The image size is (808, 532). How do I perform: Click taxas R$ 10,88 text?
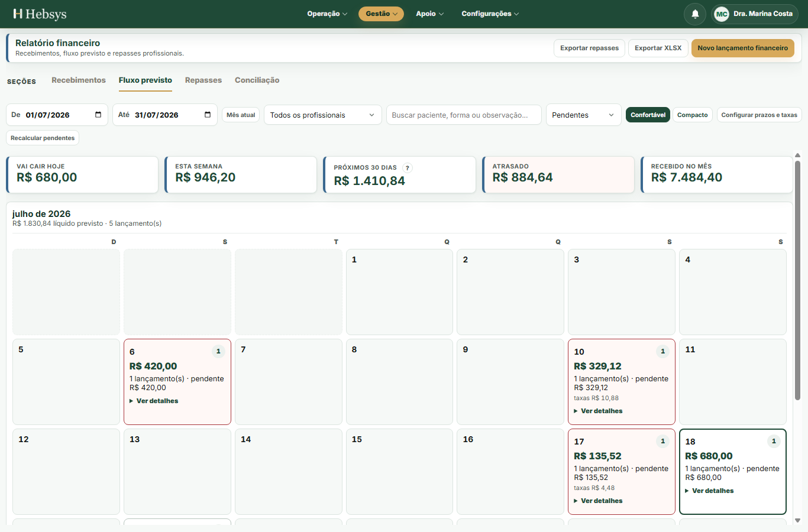point(596,398)
